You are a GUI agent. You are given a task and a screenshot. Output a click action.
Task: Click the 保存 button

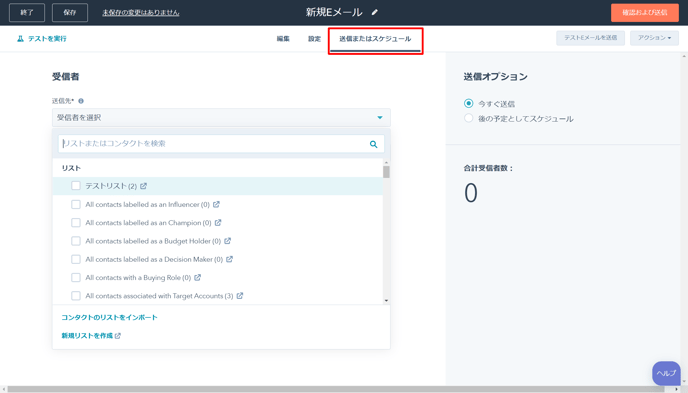(x=70, y=12)
